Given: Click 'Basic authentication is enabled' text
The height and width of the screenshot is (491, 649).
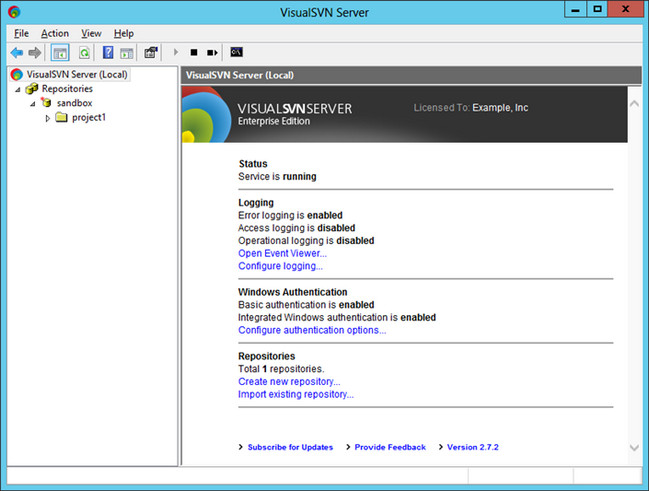Looking at the screenshot, I should coord(306,305).
